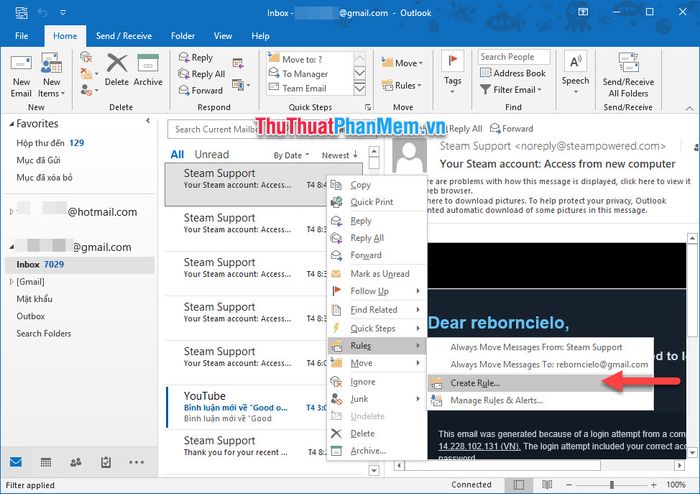Show Unread messages filter
Viewport: 700px width, 494px height.
pyautogui.click(x=212, y=154)
